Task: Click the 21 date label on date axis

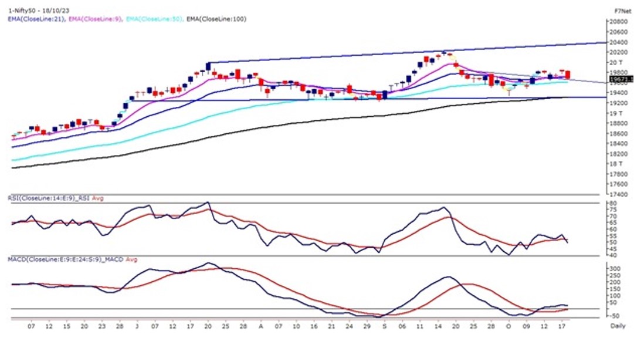Action: (331, 326)
